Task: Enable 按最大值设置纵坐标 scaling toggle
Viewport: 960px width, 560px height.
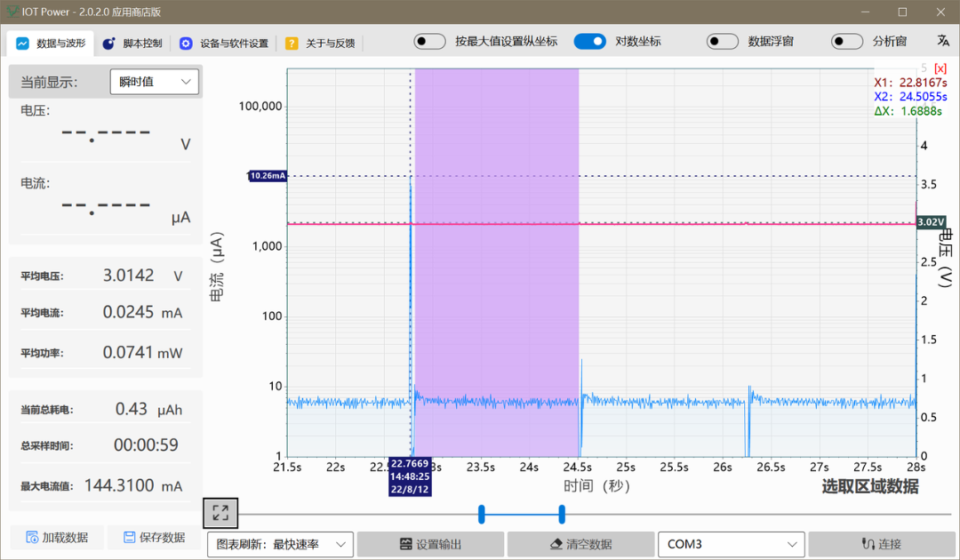Action: [429, 41]
